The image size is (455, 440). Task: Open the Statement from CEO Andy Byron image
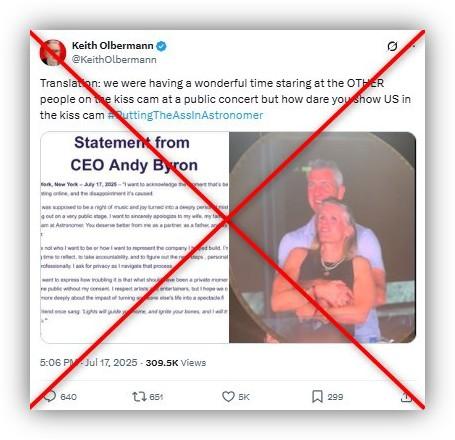[x=135, y=237]
